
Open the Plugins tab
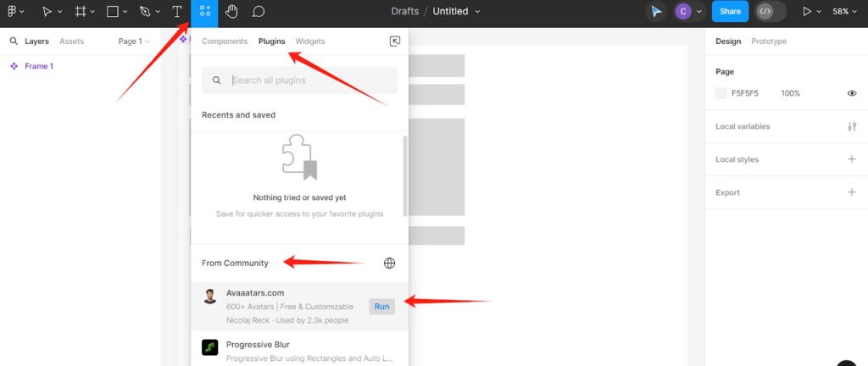[271, 42]
